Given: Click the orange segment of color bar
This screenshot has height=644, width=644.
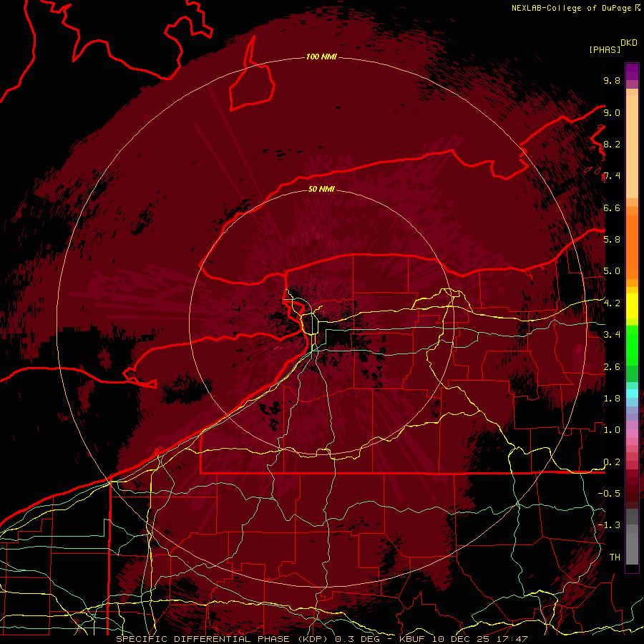Looking at the screenshot, I should 632,247.
